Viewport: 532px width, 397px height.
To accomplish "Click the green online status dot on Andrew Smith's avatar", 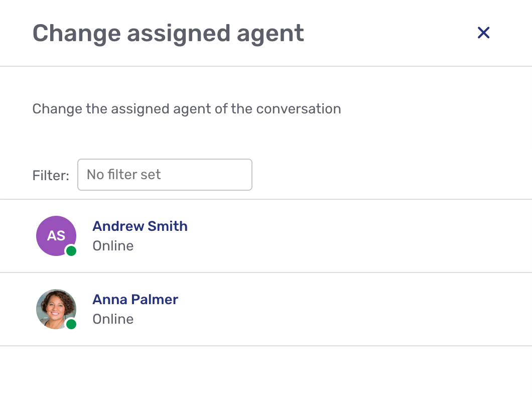I will [72, 250].
